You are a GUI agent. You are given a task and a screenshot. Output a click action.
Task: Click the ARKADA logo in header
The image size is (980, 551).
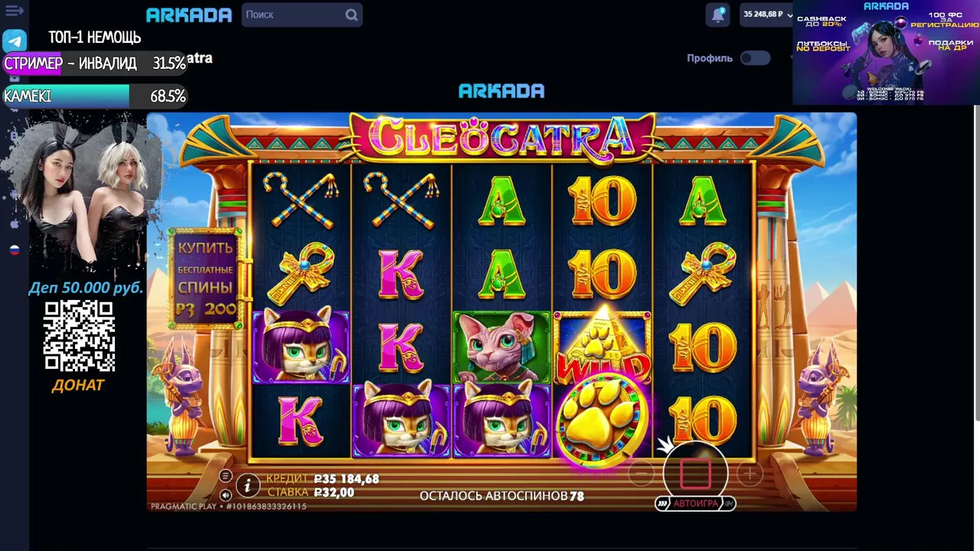tap(188, 15)
